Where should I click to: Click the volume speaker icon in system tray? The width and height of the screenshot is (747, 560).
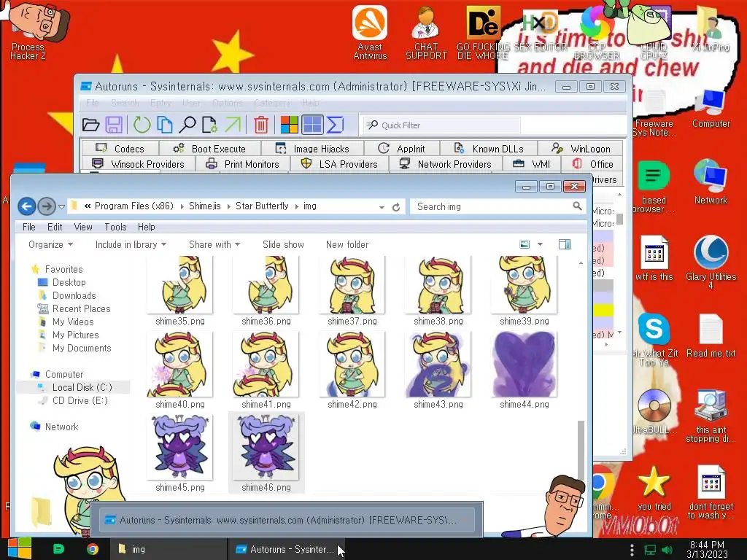pyautogui.click(x=667, y=550)
